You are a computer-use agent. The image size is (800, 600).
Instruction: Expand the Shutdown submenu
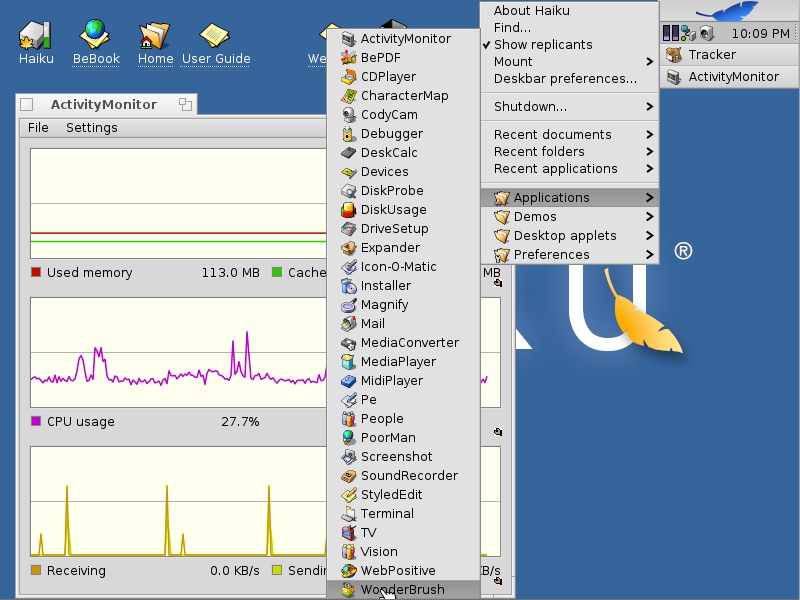[x=569, y=107]
